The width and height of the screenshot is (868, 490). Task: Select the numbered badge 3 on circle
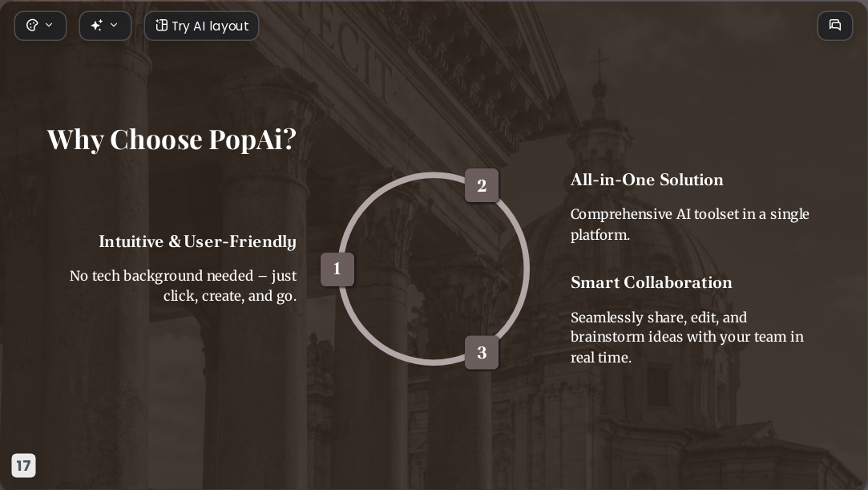coord(482,353)
